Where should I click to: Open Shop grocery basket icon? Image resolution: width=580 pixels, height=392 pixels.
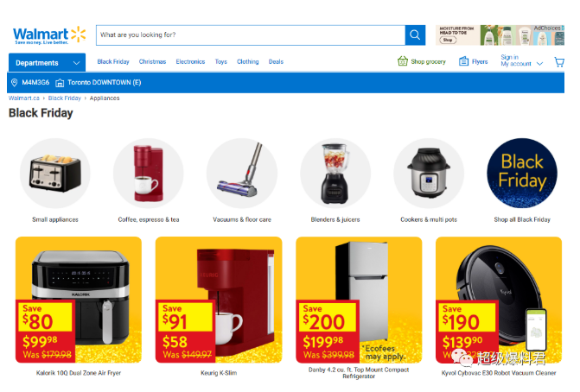(x=403, y=61)
